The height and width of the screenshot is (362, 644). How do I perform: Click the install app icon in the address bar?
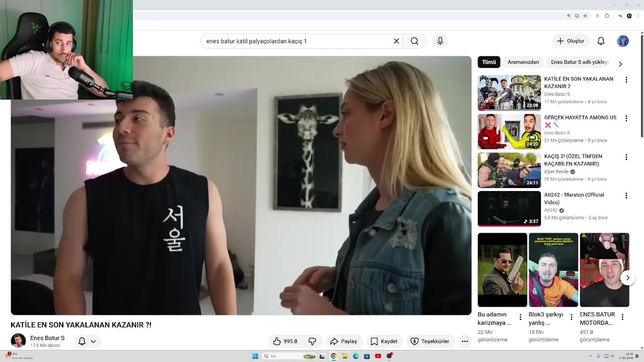tap(577, 16)
